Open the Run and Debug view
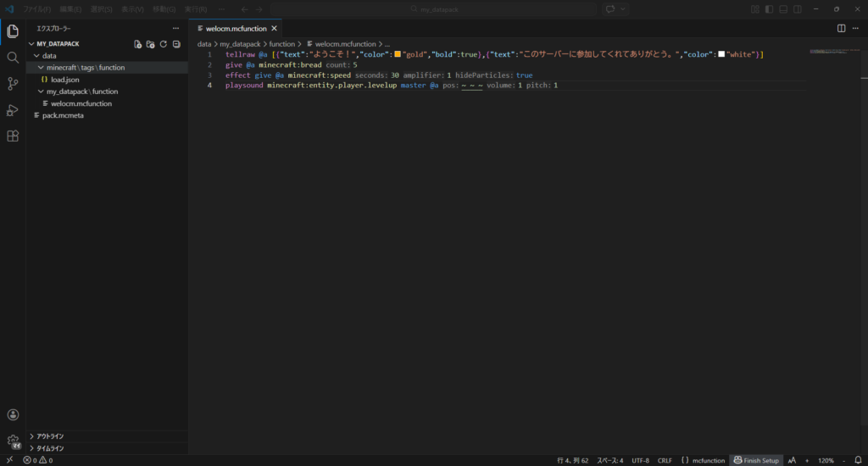 point(13,110)
